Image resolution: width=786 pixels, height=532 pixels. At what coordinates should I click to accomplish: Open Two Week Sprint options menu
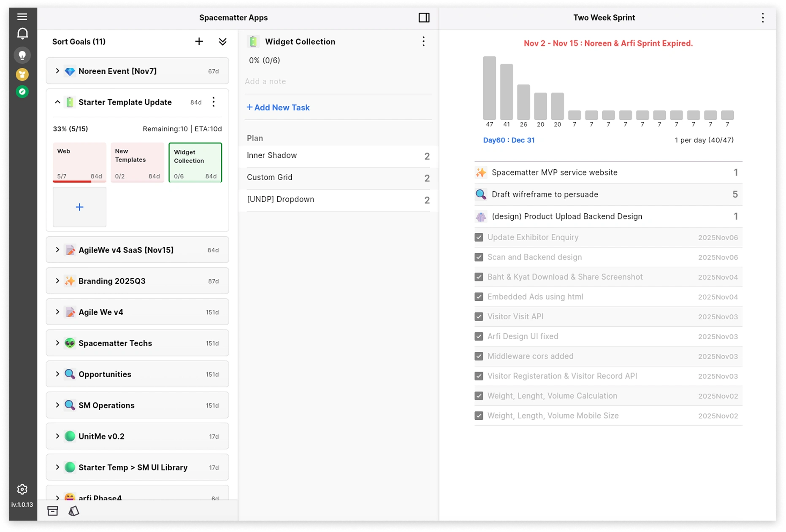click(763, 18)
